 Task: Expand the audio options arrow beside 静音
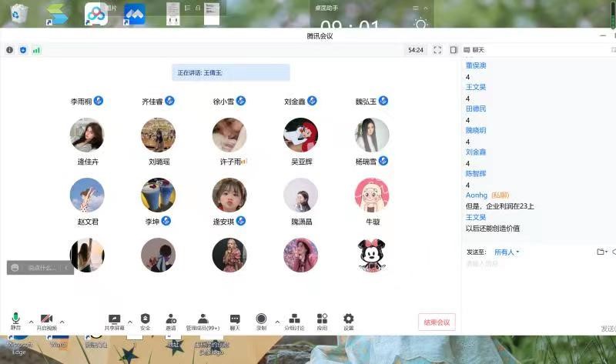pyautogui.click(x=31, y=321)
